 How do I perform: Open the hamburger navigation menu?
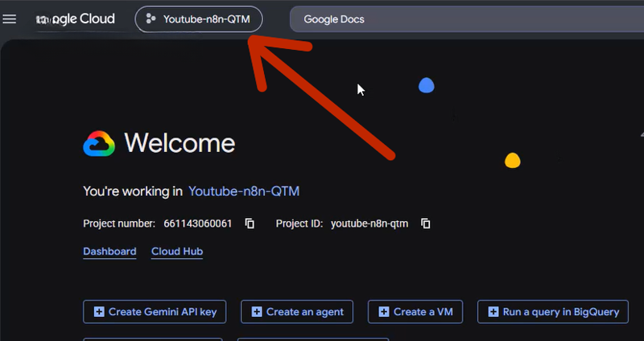(x=10, y=18)
